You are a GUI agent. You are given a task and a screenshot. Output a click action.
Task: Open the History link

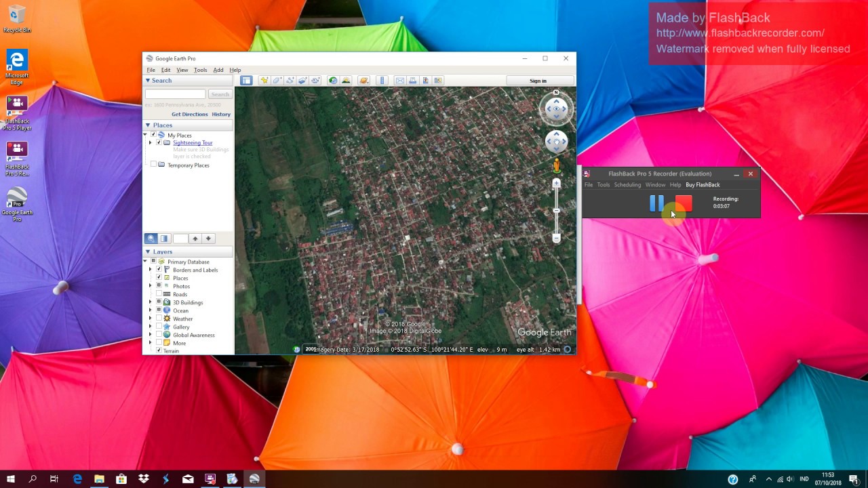coord(221,115)
